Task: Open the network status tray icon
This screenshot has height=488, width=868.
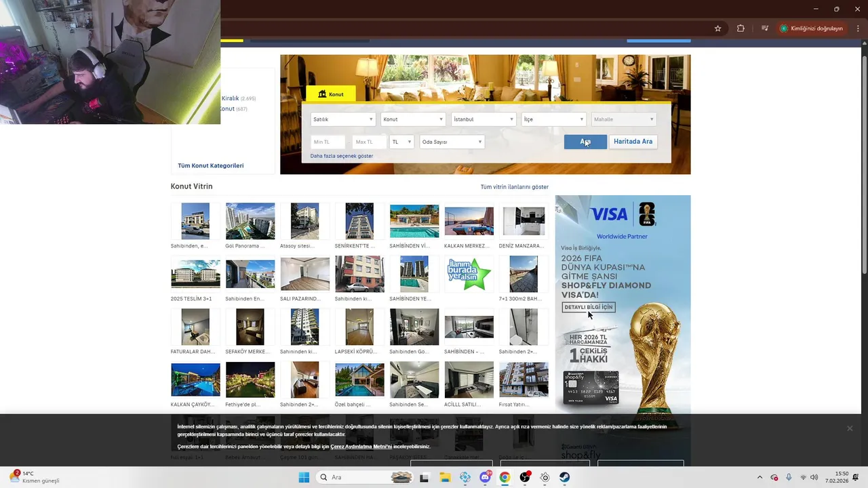Action: coord(803,477)
